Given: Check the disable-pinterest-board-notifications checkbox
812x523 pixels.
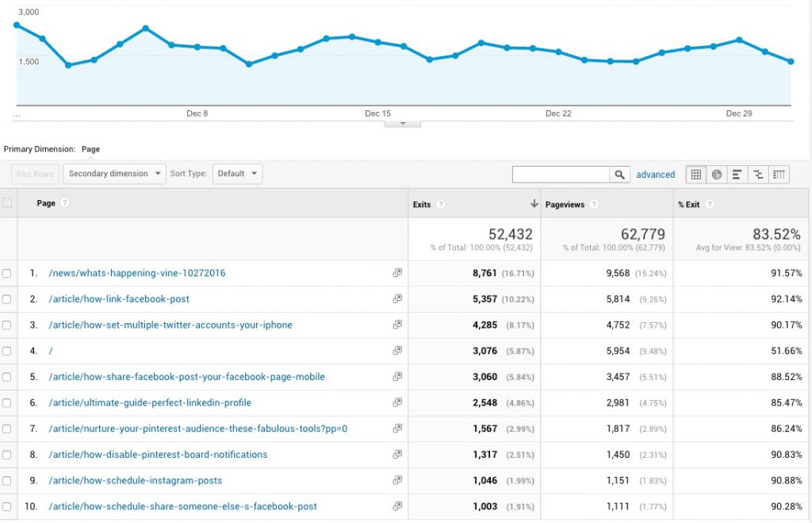Looking at the screenshot, I should pos(6,455).
